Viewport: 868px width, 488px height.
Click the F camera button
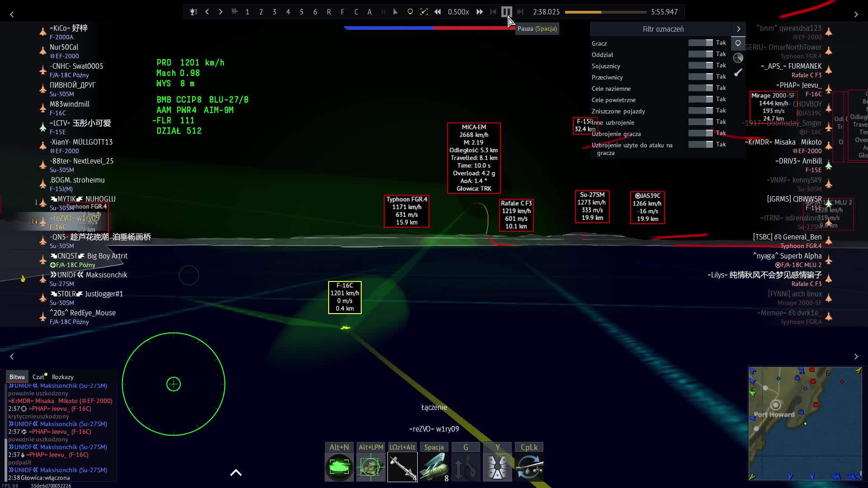342,12
